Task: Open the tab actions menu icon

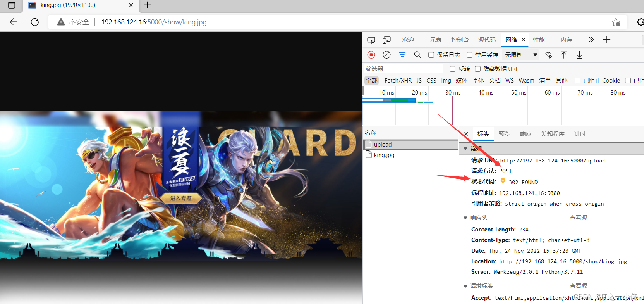Action: 12,5
